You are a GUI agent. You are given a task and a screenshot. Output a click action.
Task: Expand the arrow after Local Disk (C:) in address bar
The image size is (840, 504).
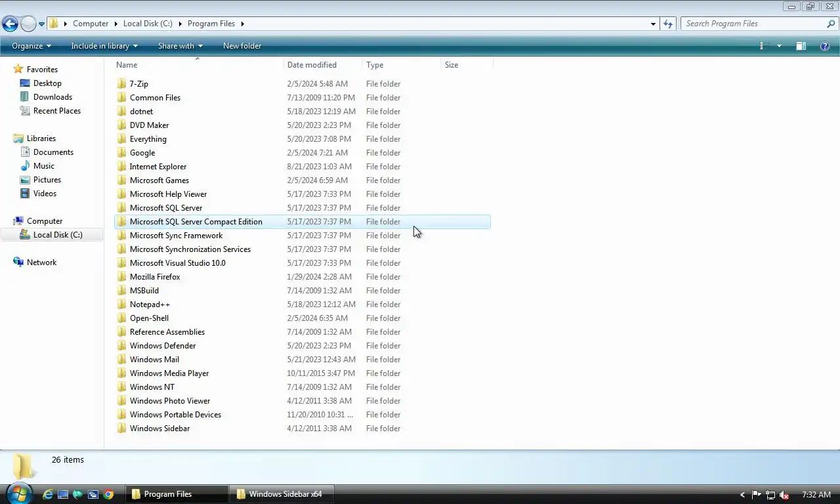[180, 24]
